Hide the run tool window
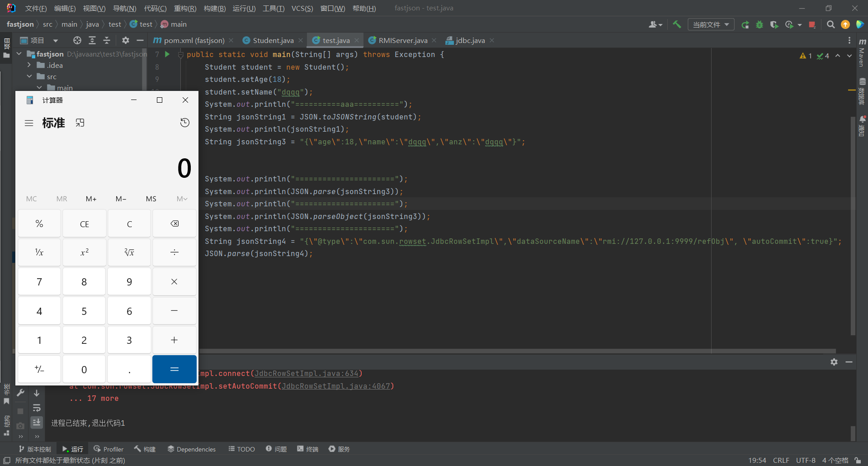The image size is (868, 466). pos(849,362)
